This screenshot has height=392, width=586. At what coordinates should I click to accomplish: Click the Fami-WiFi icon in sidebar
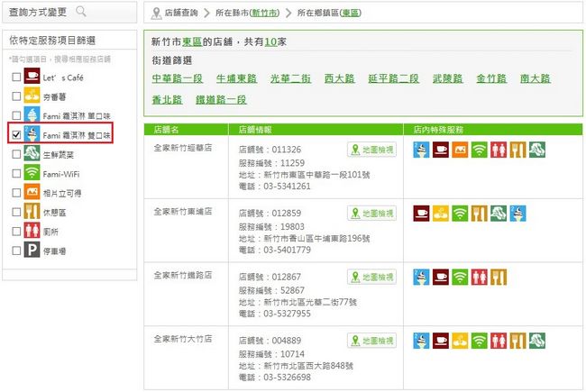click(32, 172)
